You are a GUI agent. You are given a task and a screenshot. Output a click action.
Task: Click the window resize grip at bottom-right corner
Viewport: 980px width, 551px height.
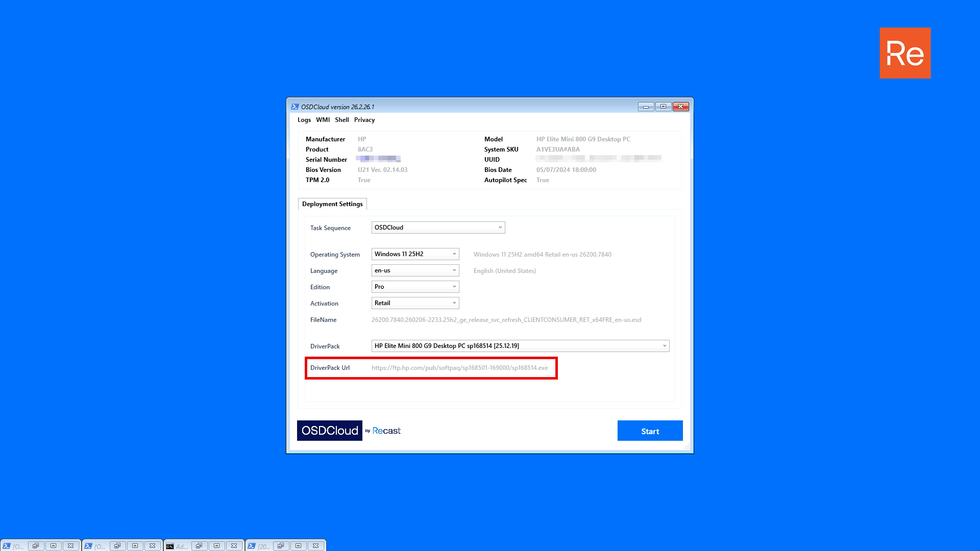tap(687, 447)
